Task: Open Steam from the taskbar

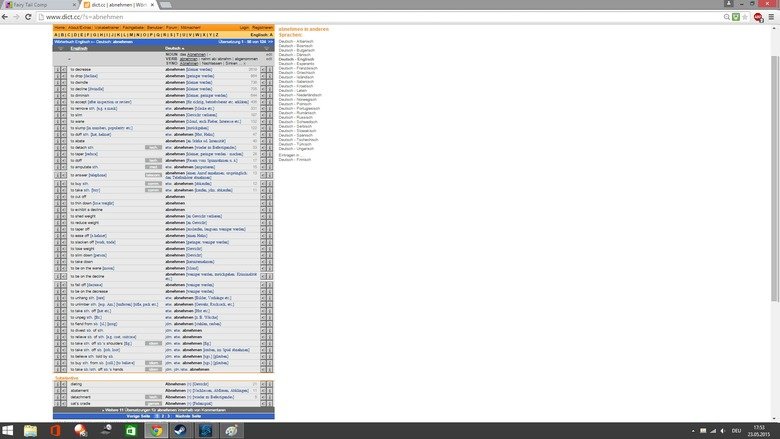Action: pos(179,430)
